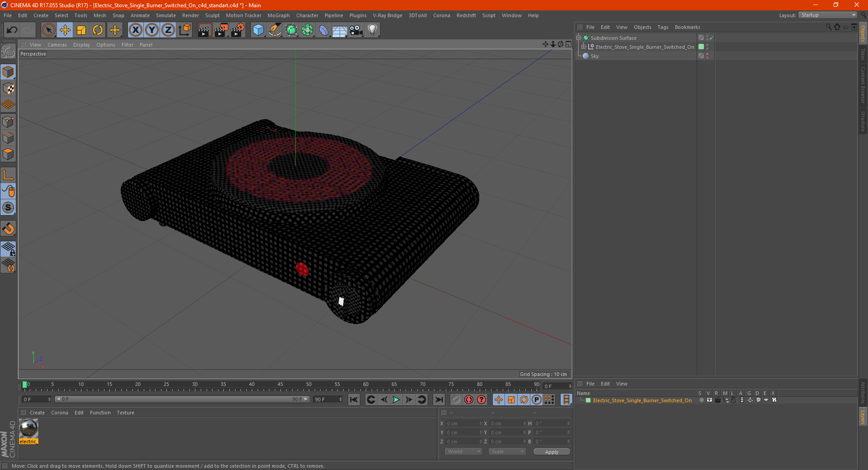The height and width of the screenshot is (470, 868).
Task: Open the viewport Display menu
Action: pyautogui.click(x=81, y=45)
